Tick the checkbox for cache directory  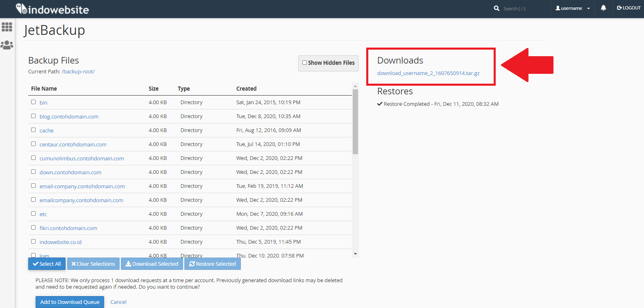point(34,130)
